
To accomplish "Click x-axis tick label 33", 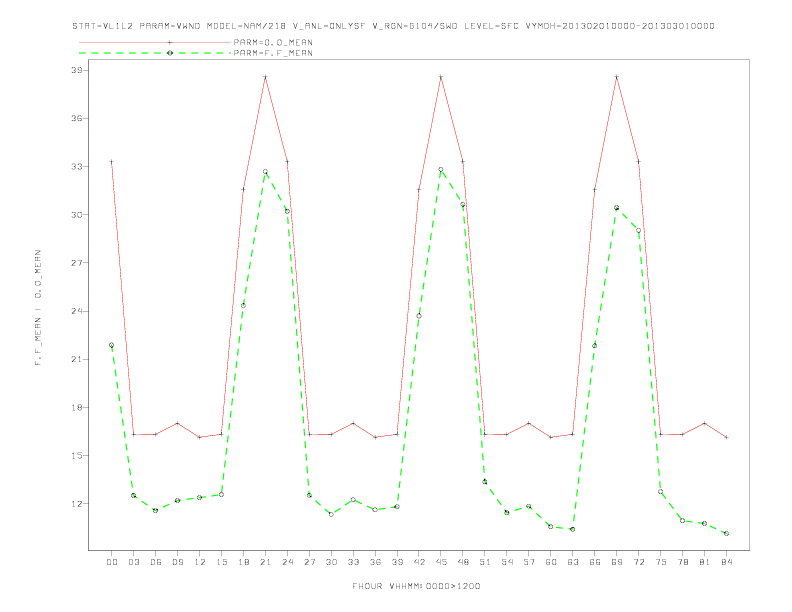I will click(353, 562).
